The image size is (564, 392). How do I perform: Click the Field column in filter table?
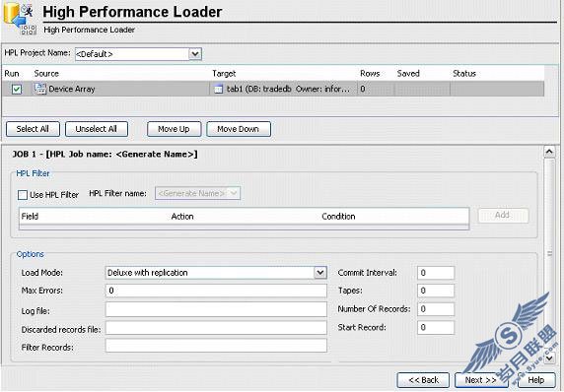[30, 216]
